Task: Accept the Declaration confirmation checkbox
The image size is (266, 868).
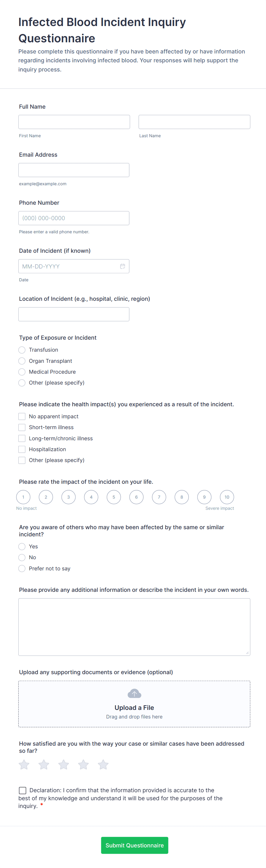Action: (23, 790)
